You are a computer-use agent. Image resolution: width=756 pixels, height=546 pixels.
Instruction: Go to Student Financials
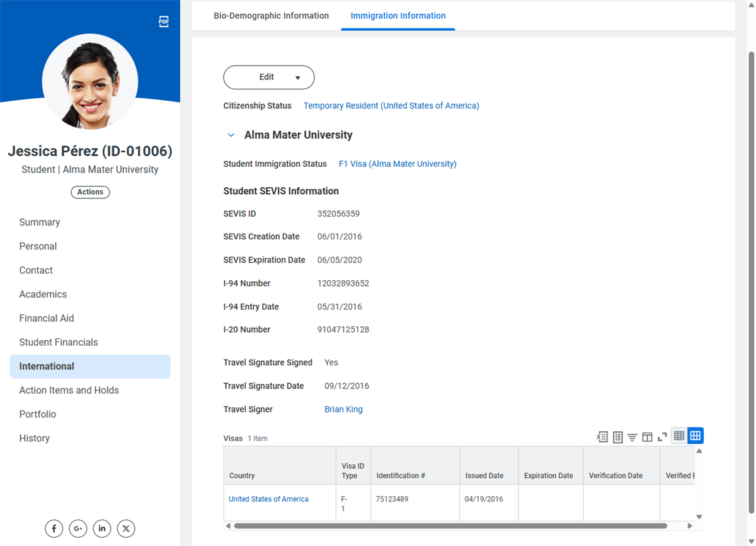90,342
